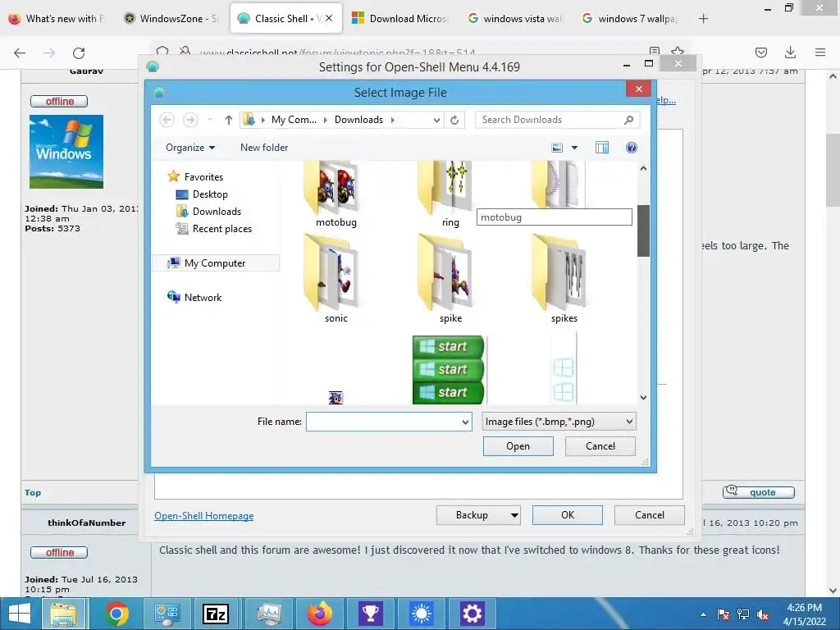The height and width of the screenshot is (630, 840).
Task: Launch Chrome from the taskbar
Action: click(116, 614)
